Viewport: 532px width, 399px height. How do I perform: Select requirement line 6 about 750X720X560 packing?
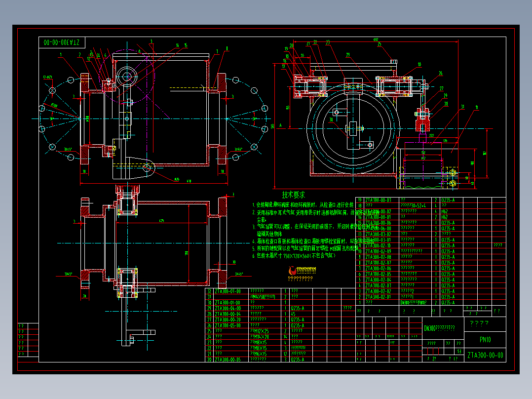point(294,256)
